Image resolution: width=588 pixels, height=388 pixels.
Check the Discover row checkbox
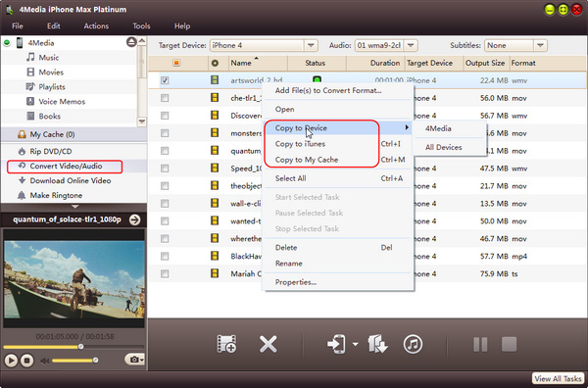(165, 116)
